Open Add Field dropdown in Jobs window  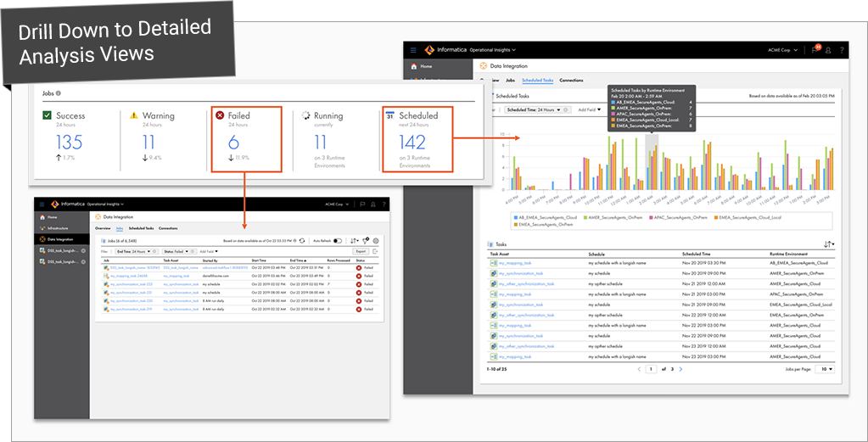[x=209, y=251]
